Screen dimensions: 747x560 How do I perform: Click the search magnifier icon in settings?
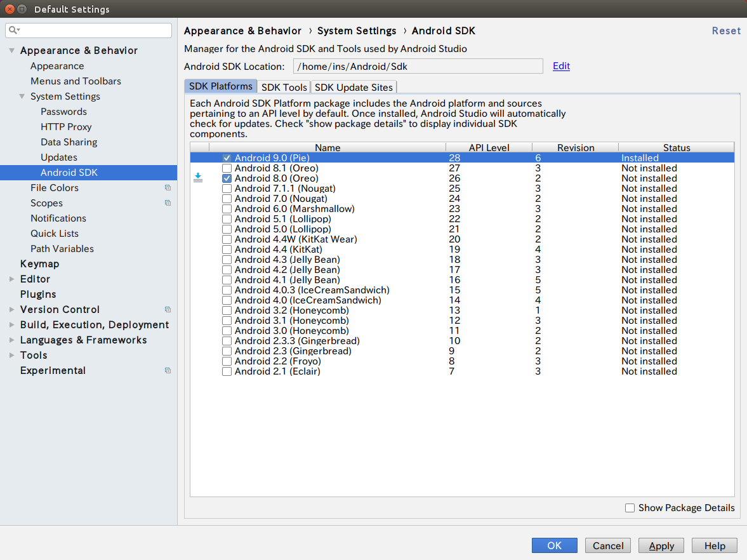click(14, 30)
